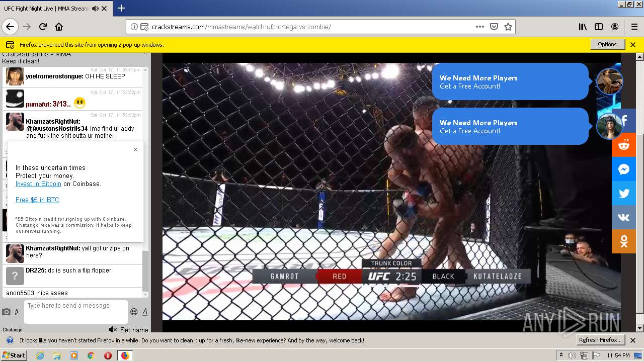Open the Free $5 in BTC link
This screenshot has width=644, height=362.
point(37,200)
